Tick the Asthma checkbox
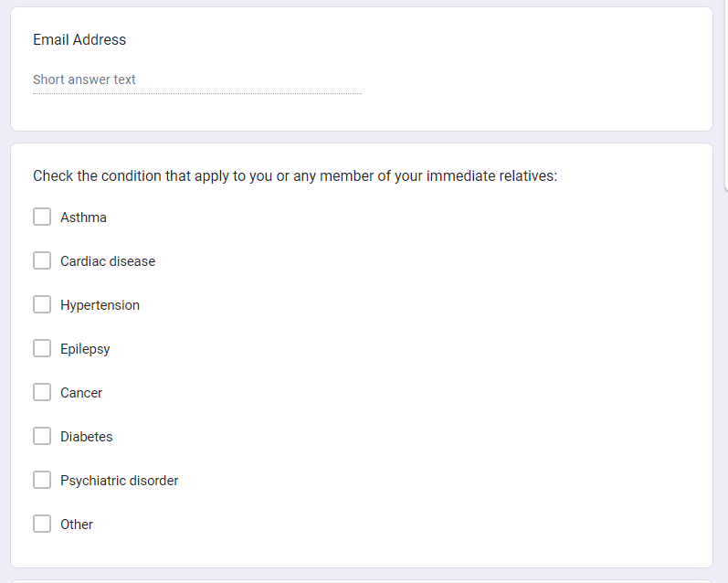The height and width of the screenshot is (583, 728). (x=42, y=217)
